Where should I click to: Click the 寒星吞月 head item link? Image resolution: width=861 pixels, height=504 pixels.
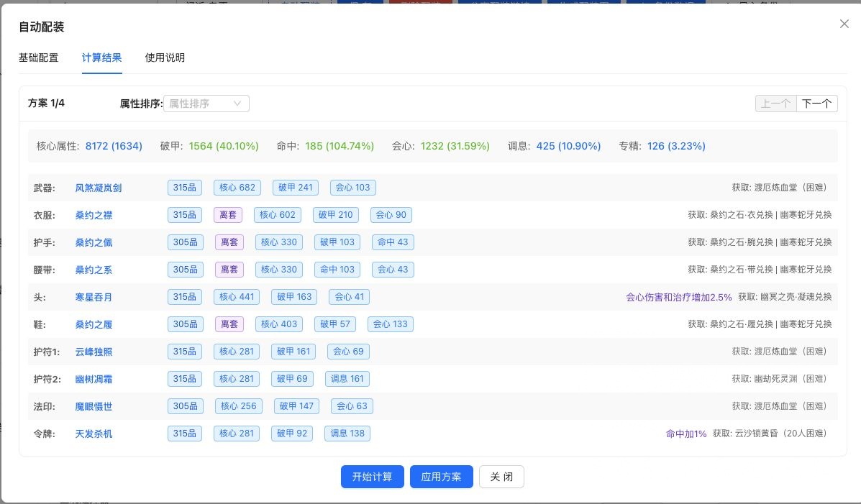click(x=94, y=298)
